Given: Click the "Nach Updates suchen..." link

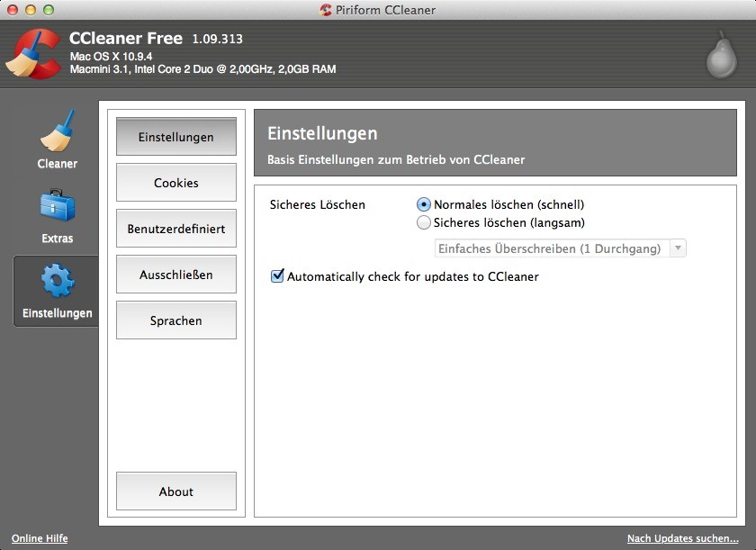Looking at the screenshot, I should [683, 538].
